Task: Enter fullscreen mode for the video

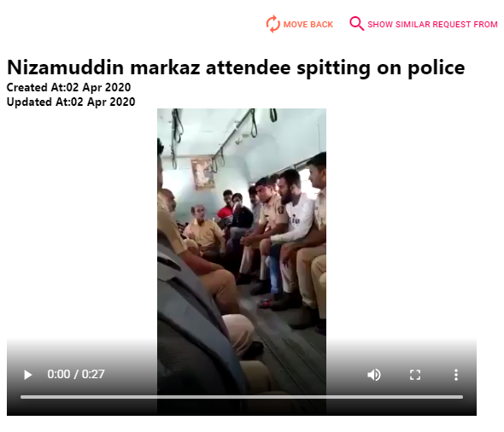Action: coord(415,375)
